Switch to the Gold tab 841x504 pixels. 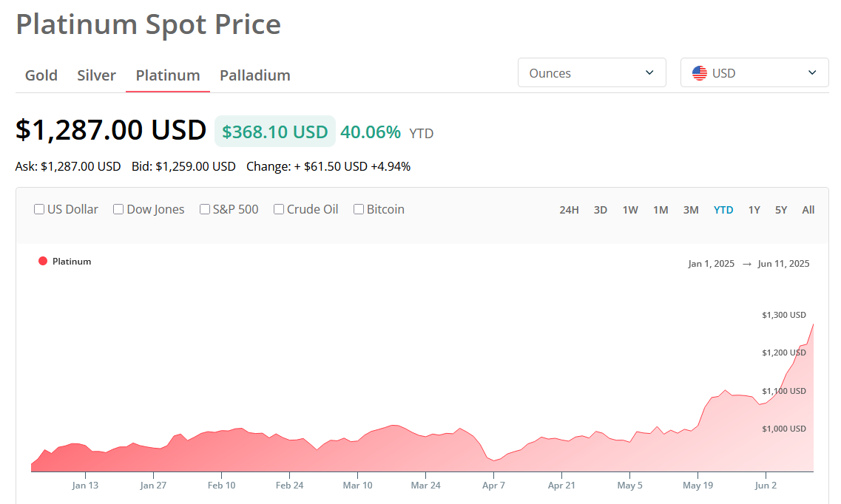point(41,75)
